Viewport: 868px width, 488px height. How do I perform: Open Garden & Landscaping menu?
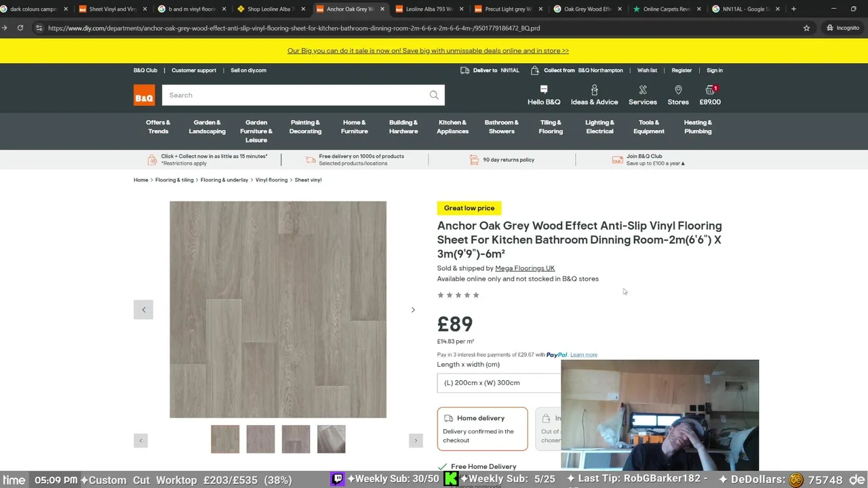(207, 127)
